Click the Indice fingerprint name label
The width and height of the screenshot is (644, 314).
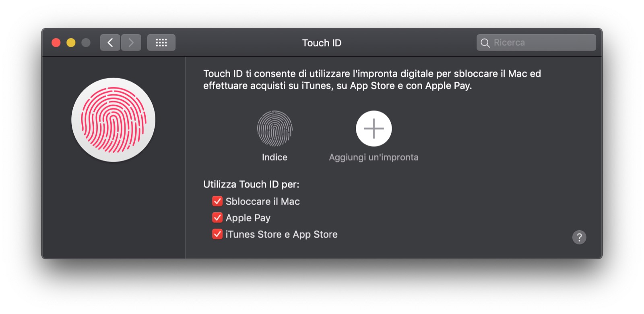pos(275,157)
